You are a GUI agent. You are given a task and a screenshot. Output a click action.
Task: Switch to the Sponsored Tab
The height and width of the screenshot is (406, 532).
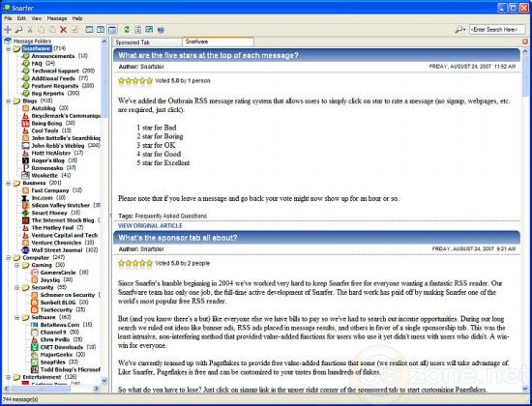[x=147, y=43]
